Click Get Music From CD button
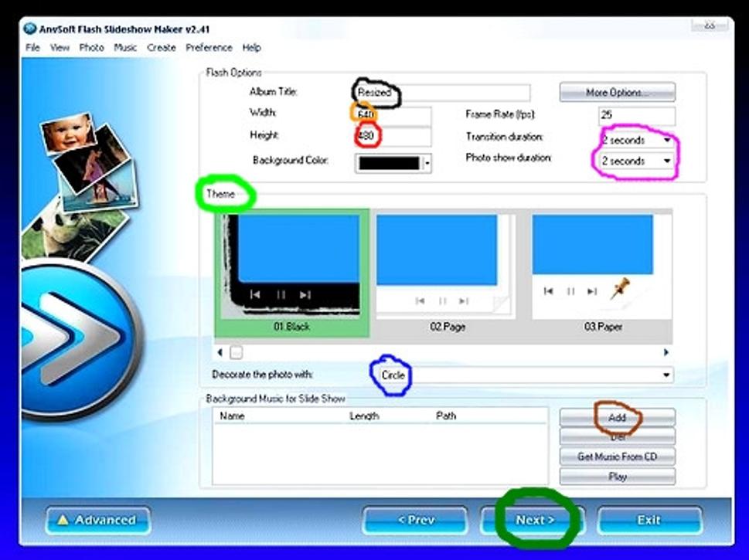749x560 pixels. 617,456
